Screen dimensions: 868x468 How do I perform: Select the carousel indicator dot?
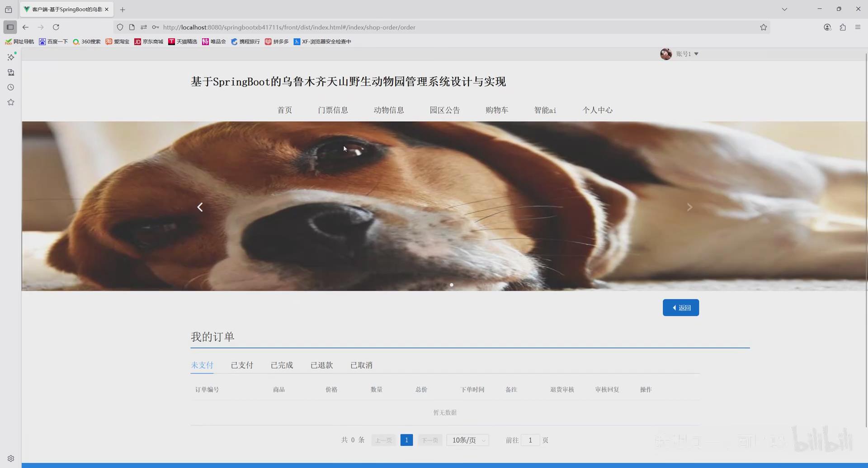451,285
